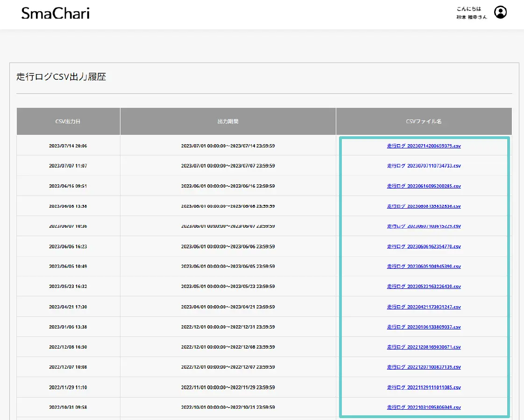The height and width of the screenshot is (420, 524).
Task: Download 走行ログ_20230421173031247.csv
Action: coord(424,307)
